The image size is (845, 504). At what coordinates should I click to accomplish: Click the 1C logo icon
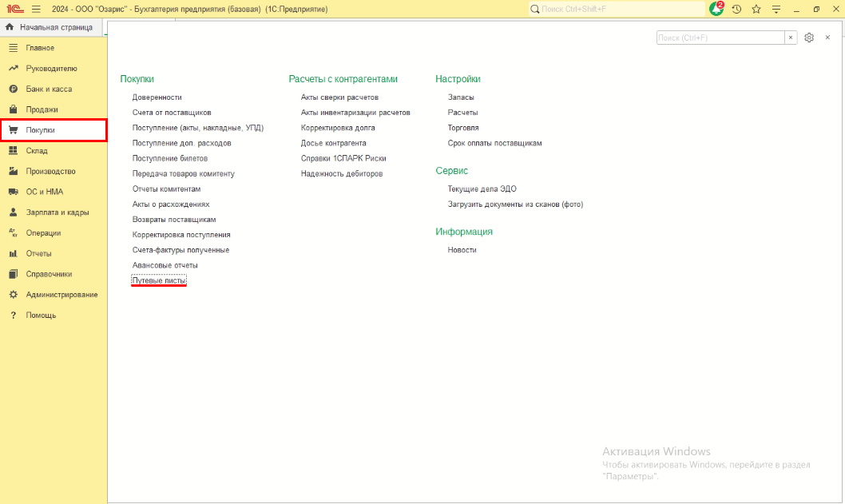point(14,9)
